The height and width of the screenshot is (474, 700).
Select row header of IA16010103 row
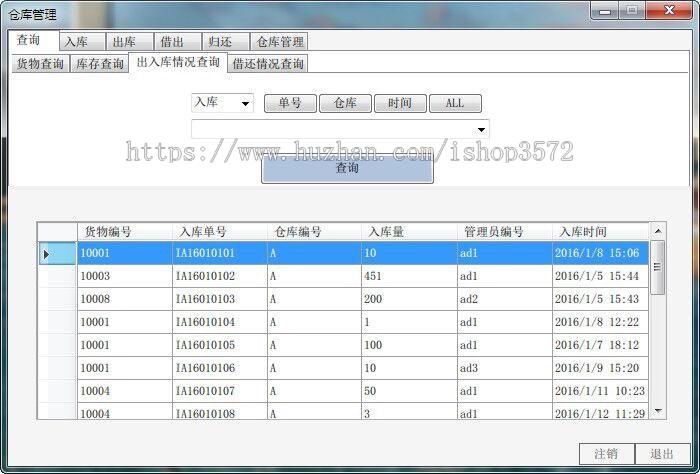pyautogui.click(x=58, y=299)
